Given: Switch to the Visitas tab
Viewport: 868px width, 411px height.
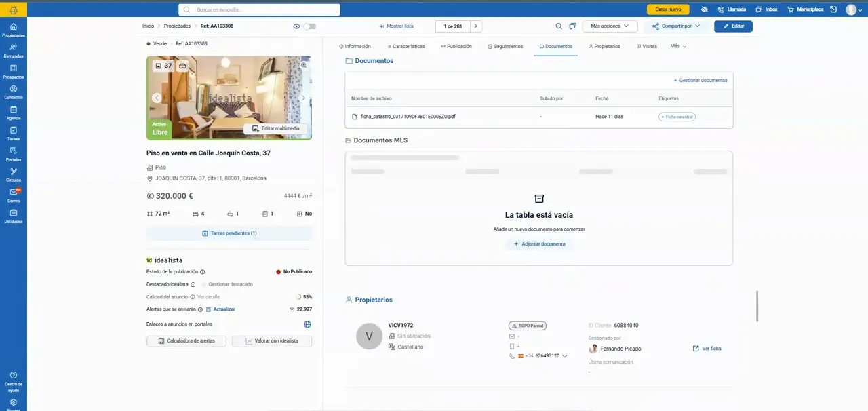Looking at the screenshot, I should [x=646, y=47].
